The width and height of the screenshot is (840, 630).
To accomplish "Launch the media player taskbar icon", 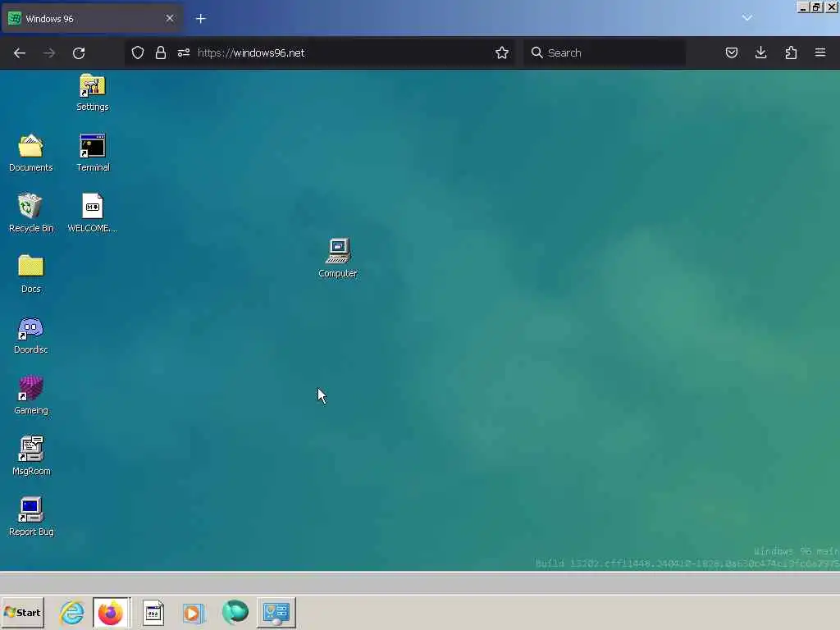I will [x=194, y=612].
